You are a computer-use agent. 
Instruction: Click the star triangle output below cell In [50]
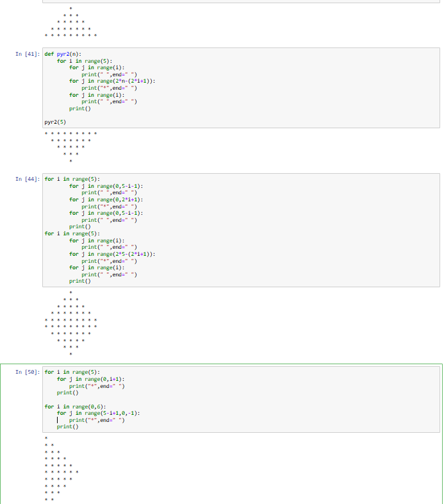(x=62, y=469)
